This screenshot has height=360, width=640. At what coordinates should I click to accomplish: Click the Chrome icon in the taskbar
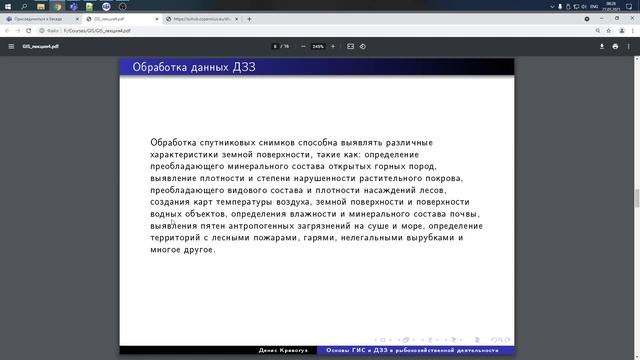click(x=57, y=7)
